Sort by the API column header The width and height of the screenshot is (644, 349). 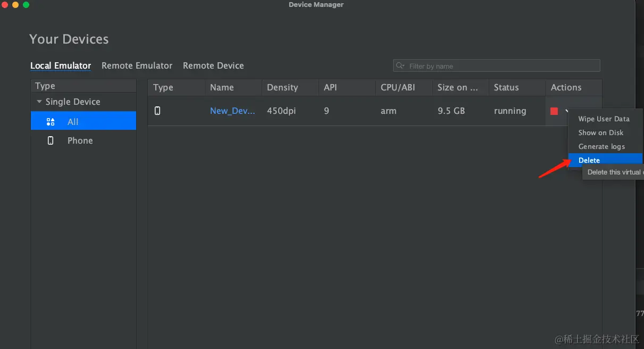click(x=347, y=87)
